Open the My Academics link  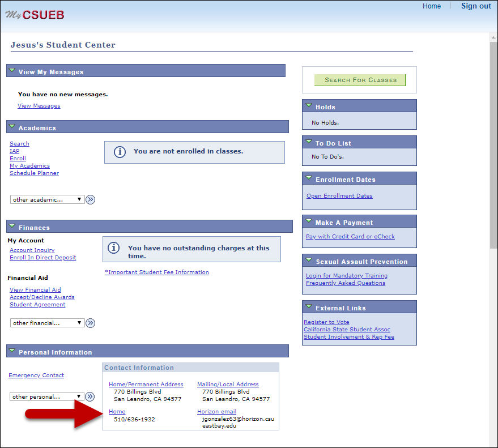point(30,166)
